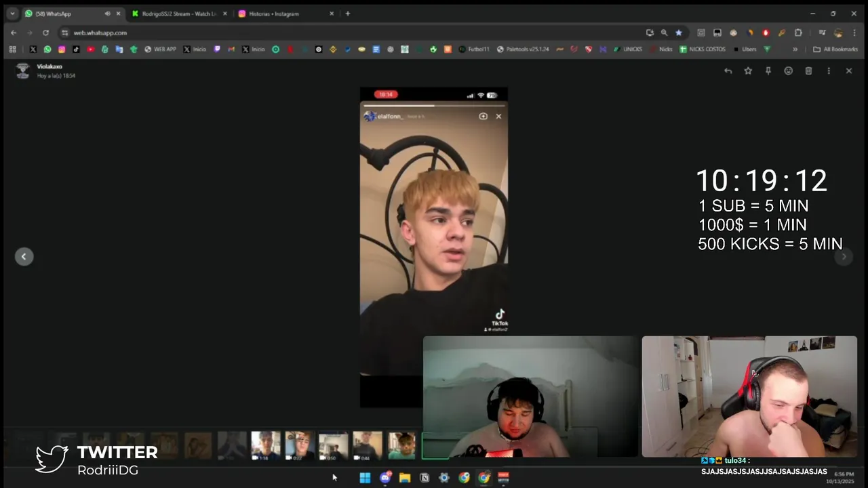Open the TikTok bookmark icon
868x488 pixels.
pyautogui.click(x=76, y=49)
